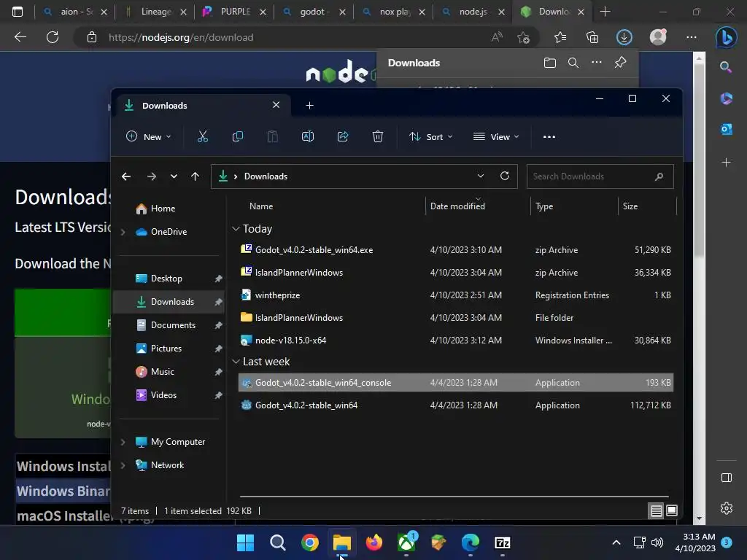747x560 pixels.
Task: Open Windows Start menu on taskbar
Action: tap(245, 542)
